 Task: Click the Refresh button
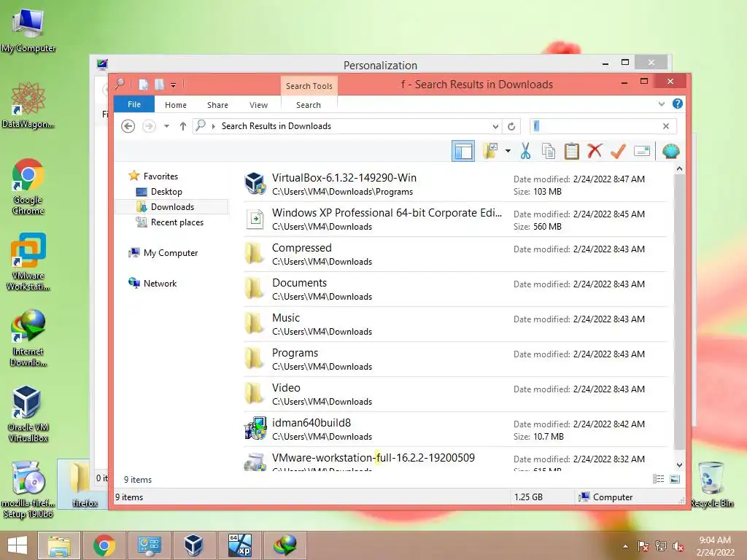[511, 127]
